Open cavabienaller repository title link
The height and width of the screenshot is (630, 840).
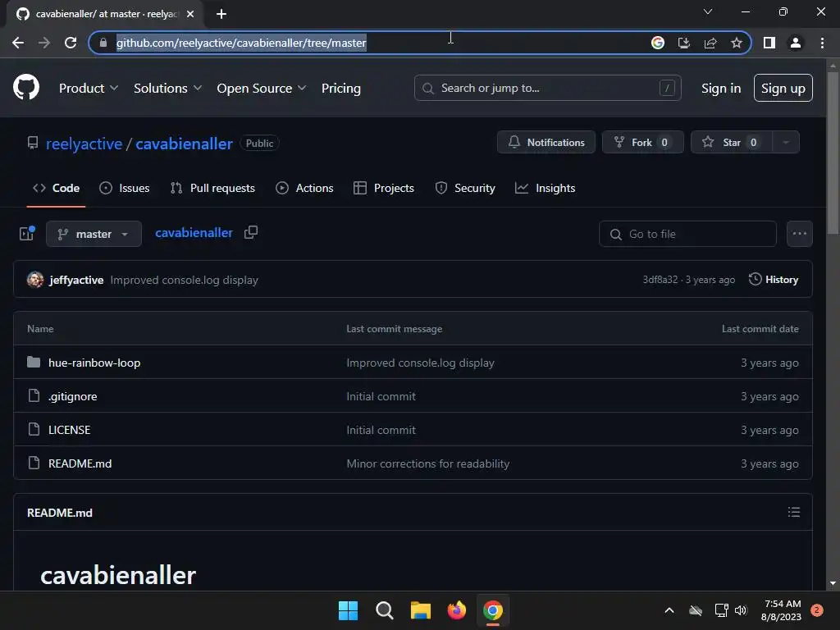[184, 144]
